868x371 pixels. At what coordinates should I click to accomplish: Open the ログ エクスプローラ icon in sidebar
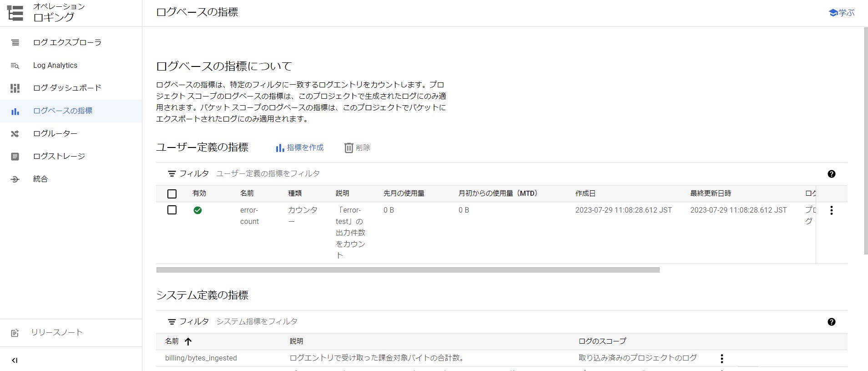point(15,42)
